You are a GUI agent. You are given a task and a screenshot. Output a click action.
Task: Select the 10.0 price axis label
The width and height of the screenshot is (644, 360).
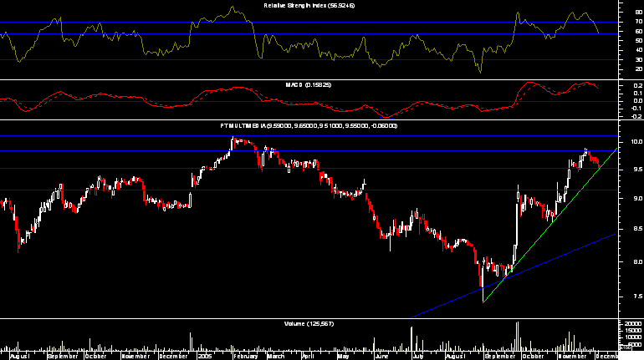636,142
